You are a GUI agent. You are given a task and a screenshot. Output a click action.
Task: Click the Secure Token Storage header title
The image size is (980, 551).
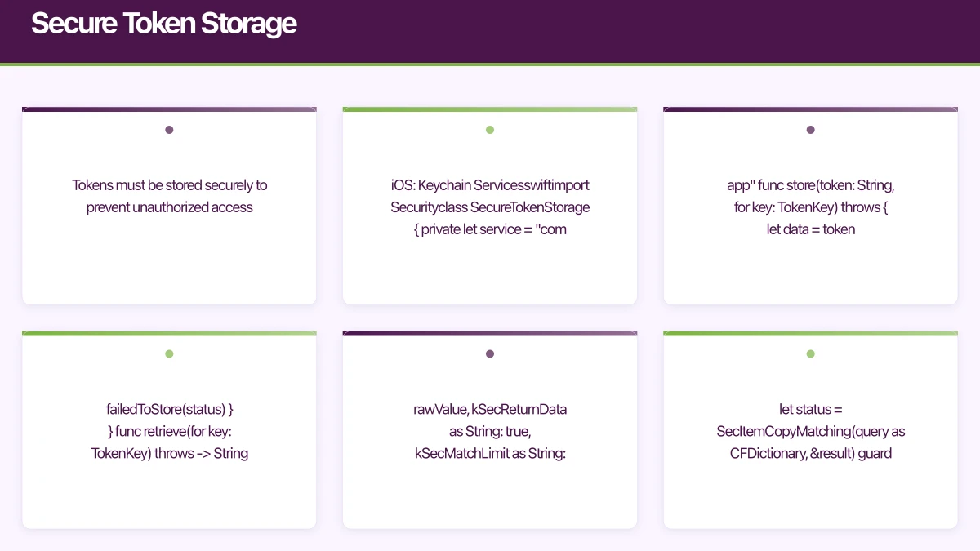click(x=163, y=23)
